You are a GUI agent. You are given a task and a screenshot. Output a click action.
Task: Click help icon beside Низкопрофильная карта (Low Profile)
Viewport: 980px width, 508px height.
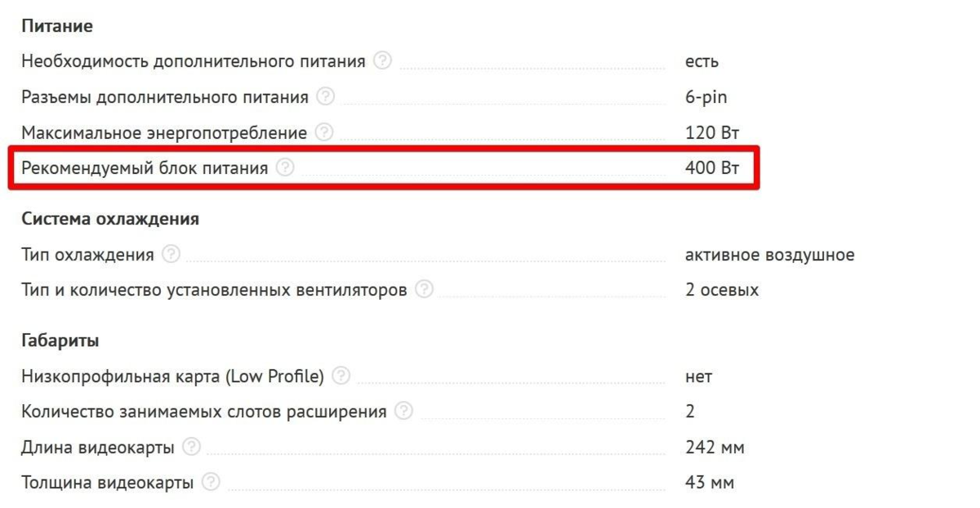(x=341, y=377)
